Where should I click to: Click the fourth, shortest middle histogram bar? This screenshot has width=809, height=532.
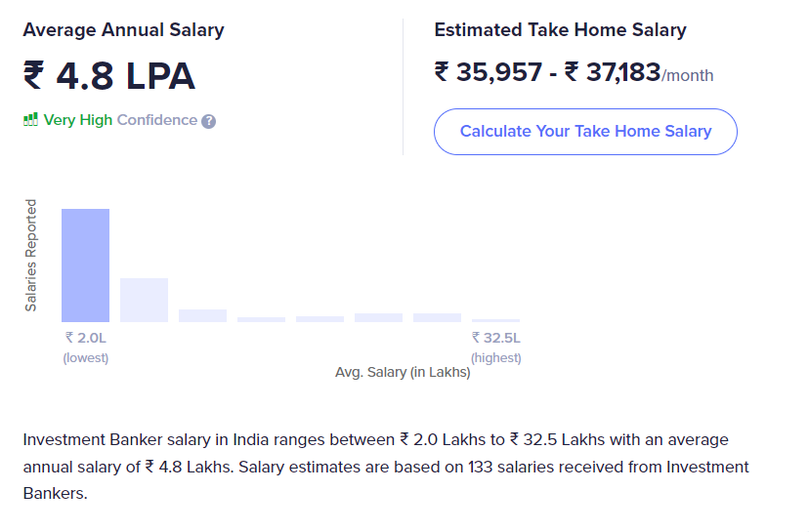point(261,319)
